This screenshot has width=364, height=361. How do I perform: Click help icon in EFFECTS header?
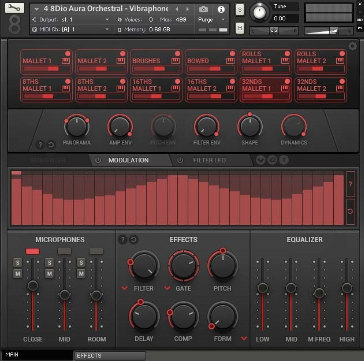(123, 239)
